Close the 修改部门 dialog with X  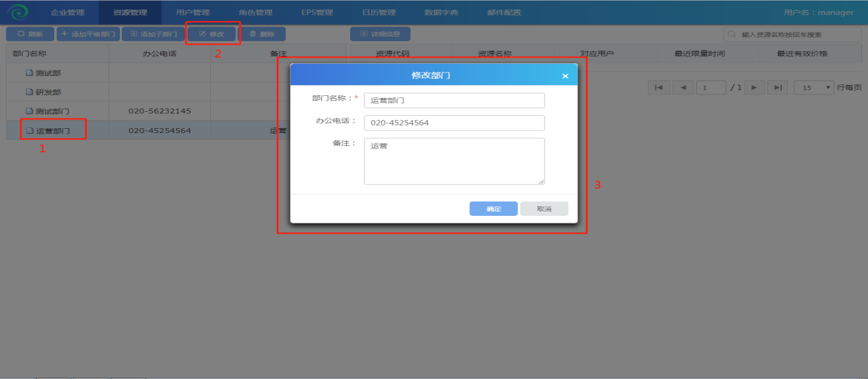(x=565, y=75)
